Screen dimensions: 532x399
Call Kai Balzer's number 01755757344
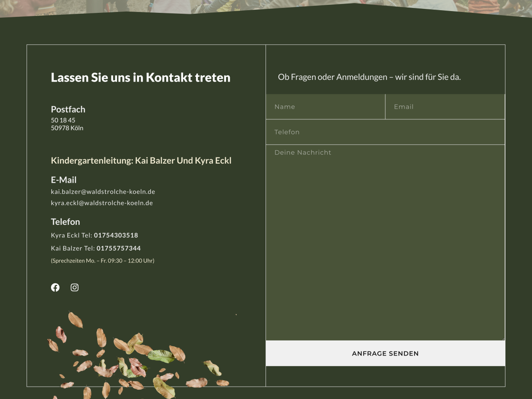118,248
